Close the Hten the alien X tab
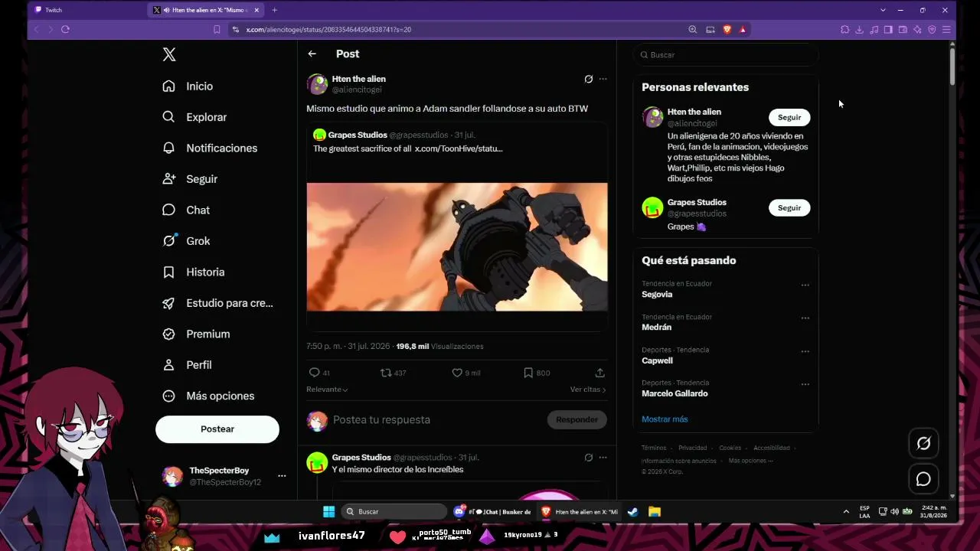 [x=256, y=10]
